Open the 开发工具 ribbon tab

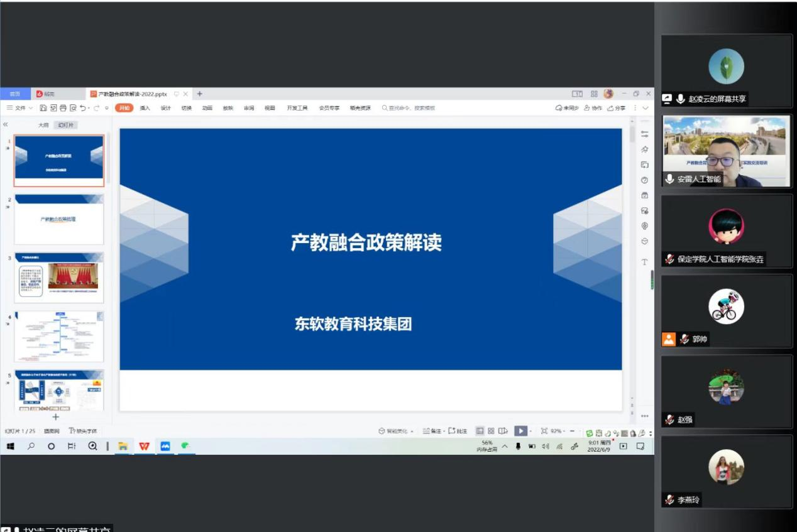coord(297,108)
